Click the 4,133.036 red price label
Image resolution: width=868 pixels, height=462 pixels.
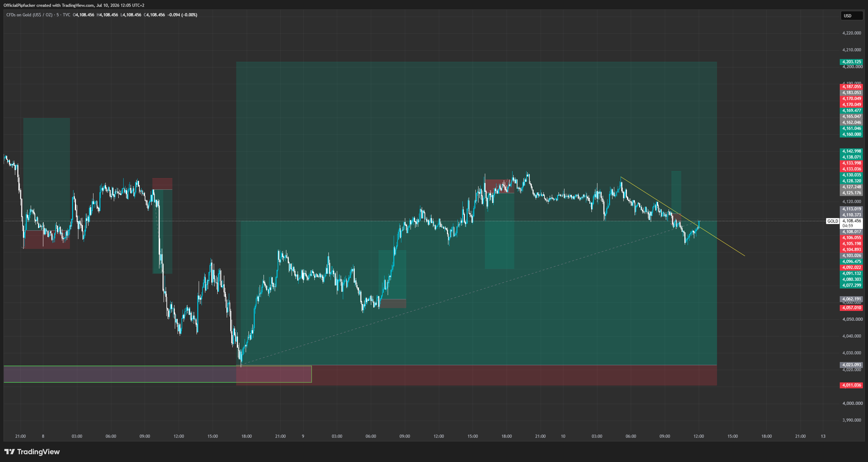pos(851,169)
